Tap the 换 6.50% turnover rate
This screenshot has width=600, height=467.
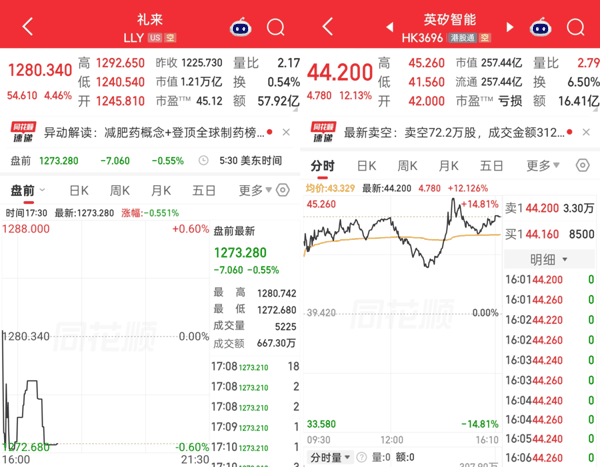[566, 82]
